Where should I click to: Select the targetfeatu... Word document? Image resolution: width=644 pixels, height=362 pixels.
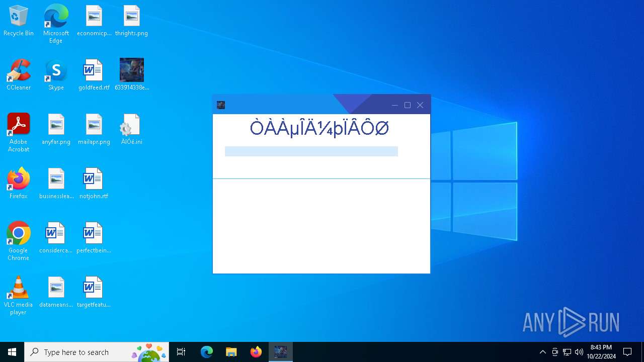point(94,292)
